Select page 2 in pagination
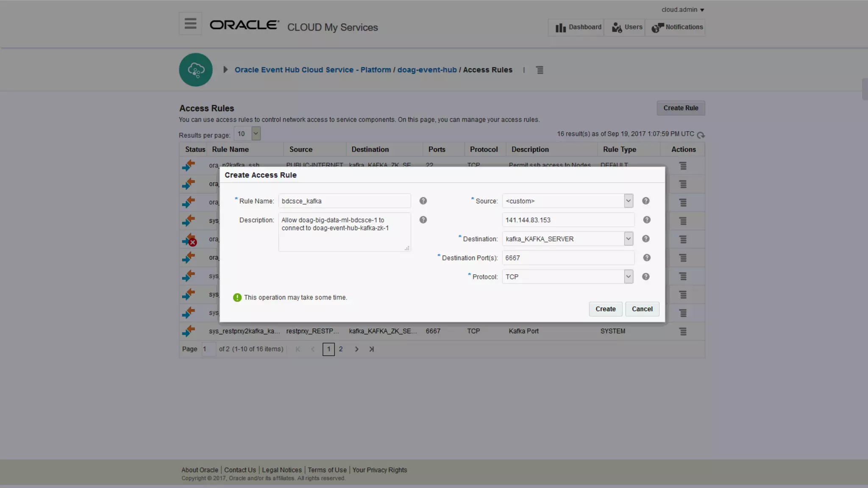 click(340, 349)
